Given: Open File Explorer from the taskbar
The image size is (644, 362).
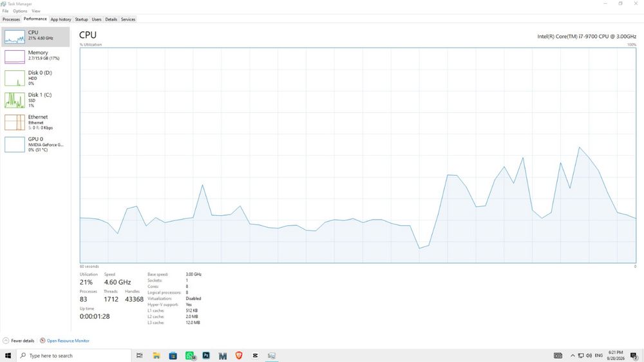Looking at the screenshot, I should pos(156,356).
